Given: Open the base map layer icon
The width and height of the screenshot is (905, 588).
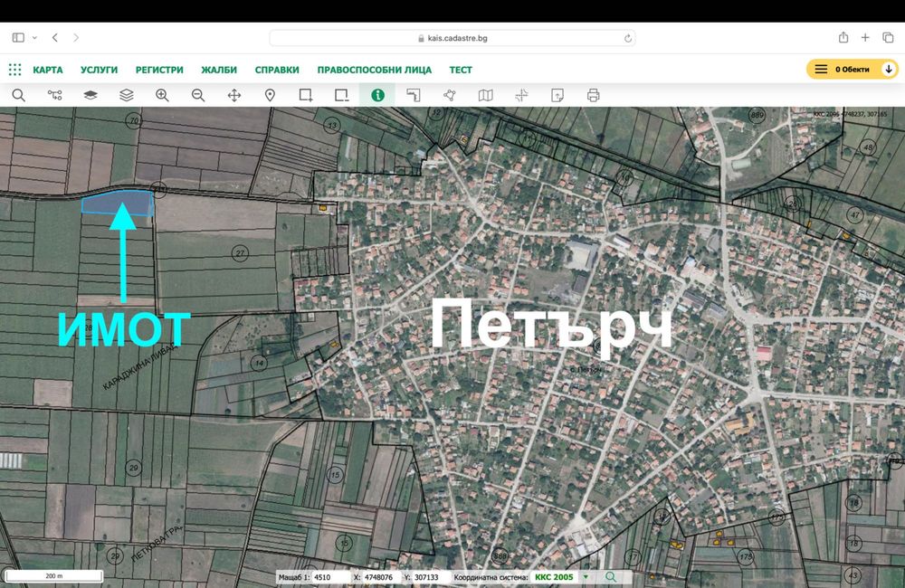Looking at the screenshot, I should (x=90, y=95).
